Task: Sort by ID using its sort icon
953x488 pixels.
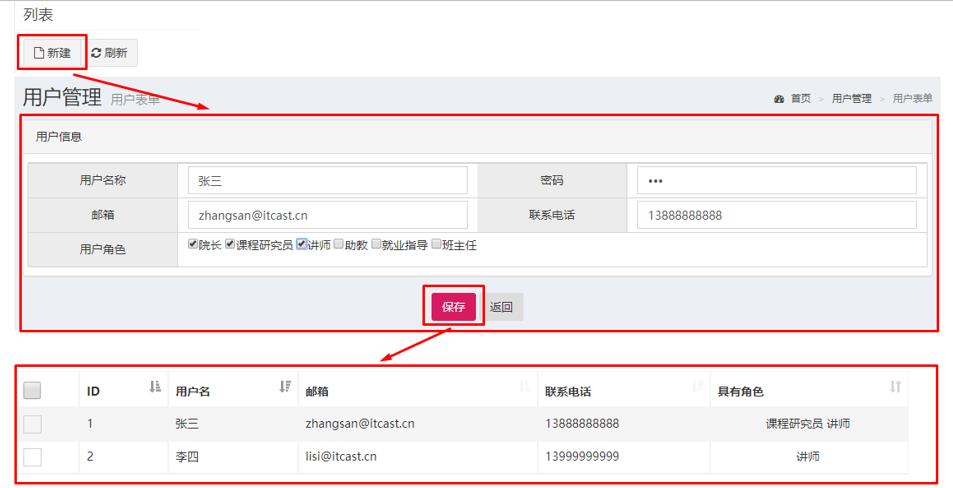Action: click(155, 387)
